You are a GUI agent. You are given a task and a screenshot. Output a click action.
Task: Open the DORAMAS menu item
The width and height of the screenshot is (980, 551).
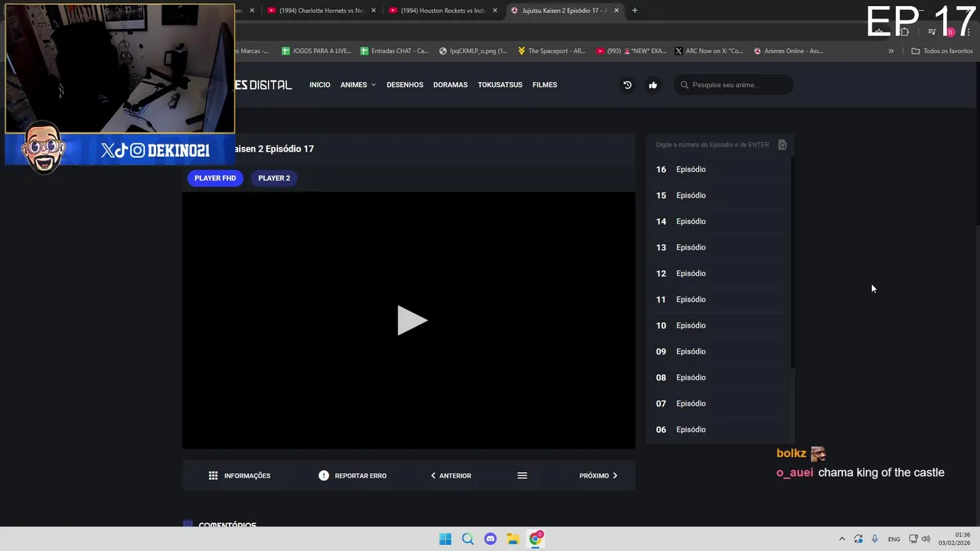(450, 85)
